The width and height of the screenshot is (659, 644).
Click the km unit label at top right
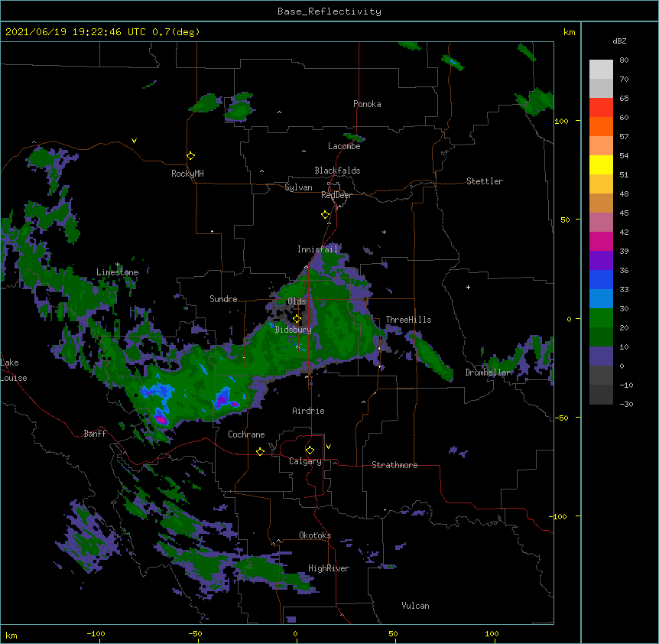tap(569, 32)
